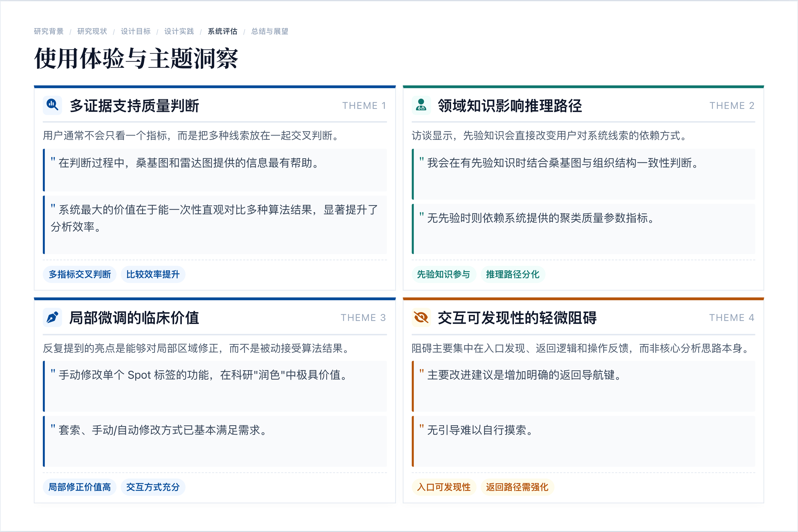This screenshot has width=798, height=532.
Task: Click the quote 我会在有先验知识时结合桑基图
Action: tap(583, 174)
